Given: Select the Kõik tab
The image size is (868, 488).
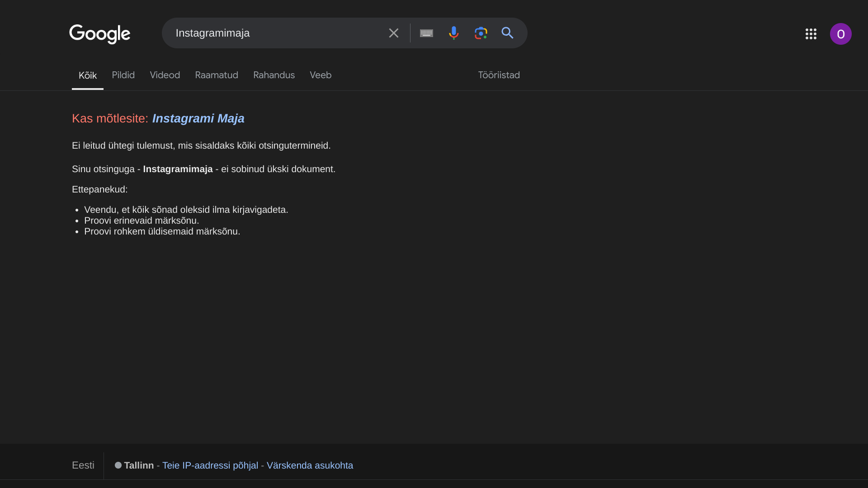Looking at the screenshot, I should coord(87,75).
